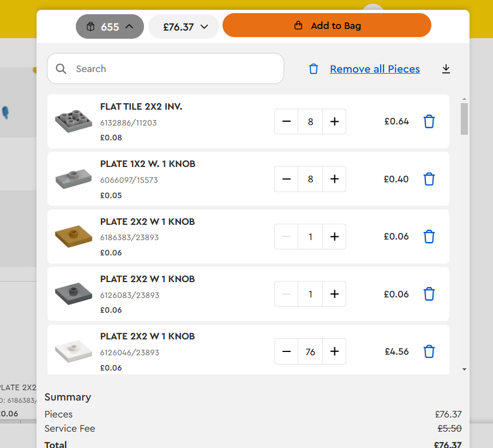Remove the white PLATE 2X2 W 1 KNOB

pos(429,352)
